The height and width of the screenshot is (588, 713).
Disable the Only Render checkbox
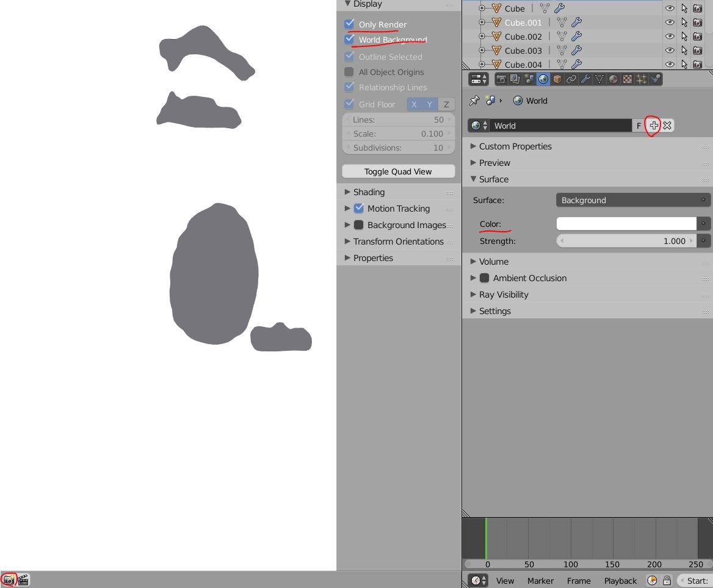[x=349, y=24]
